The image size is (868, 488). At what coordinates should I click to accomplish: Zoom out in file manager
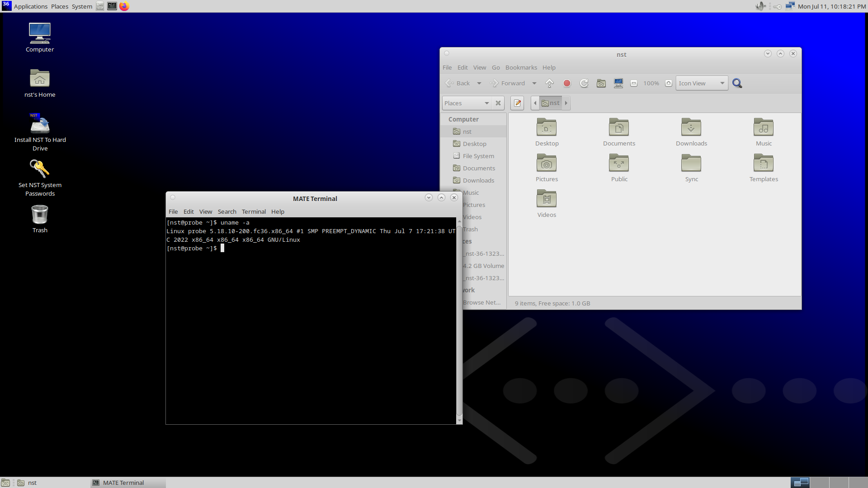[x=634, y=83]
